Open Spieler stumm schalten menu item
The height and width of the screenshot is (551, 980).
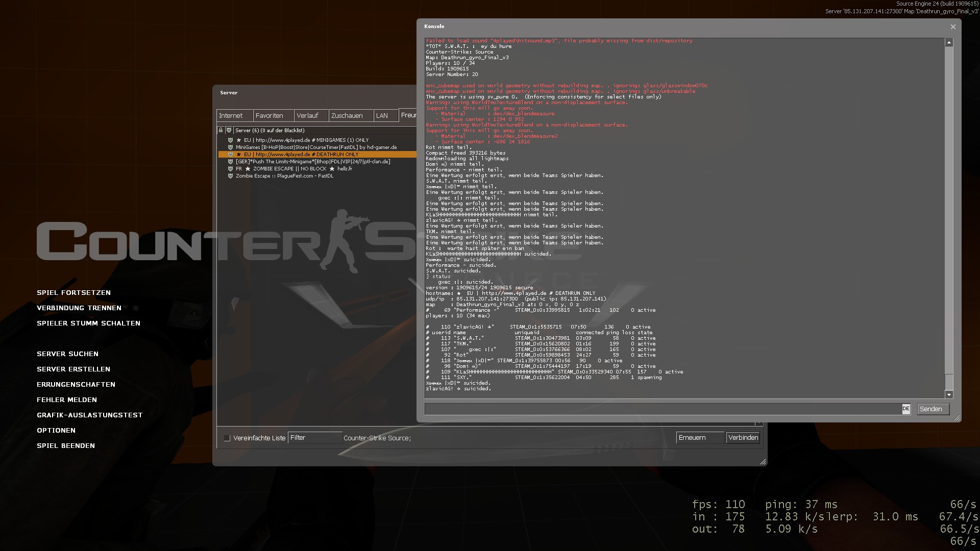[x=88, y=323]
